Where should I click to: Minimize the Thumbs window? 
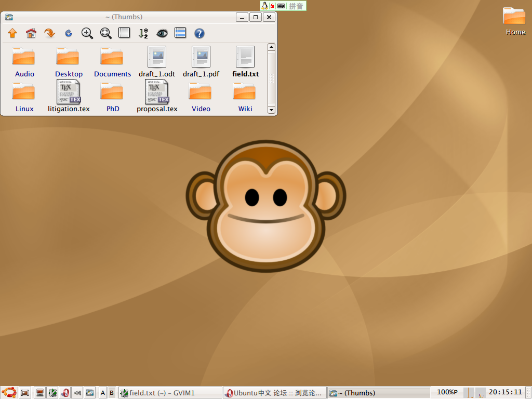pyautogui.click(x=242, y=17)
